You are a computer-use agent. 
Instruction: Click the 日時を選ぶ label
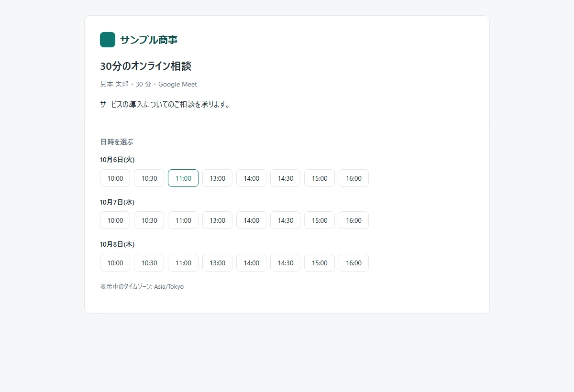tap(117, 142)
